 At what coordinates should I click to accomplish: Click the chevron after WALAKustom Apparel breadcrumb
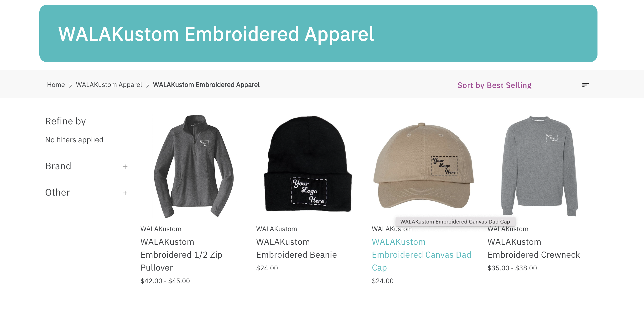pos(147,85)
